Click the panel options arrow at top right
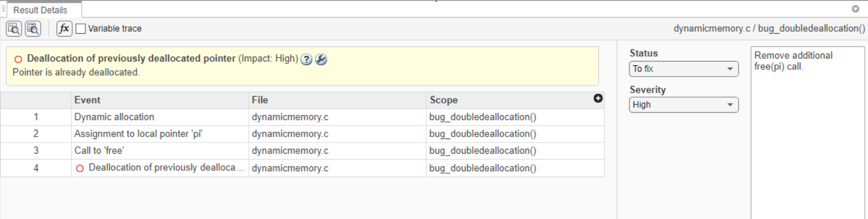 [x=855, y=9]
